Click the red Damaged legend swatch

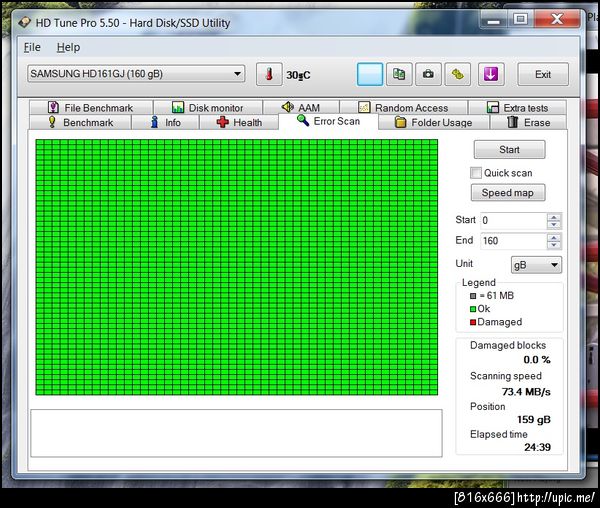[x=473, y=322]
